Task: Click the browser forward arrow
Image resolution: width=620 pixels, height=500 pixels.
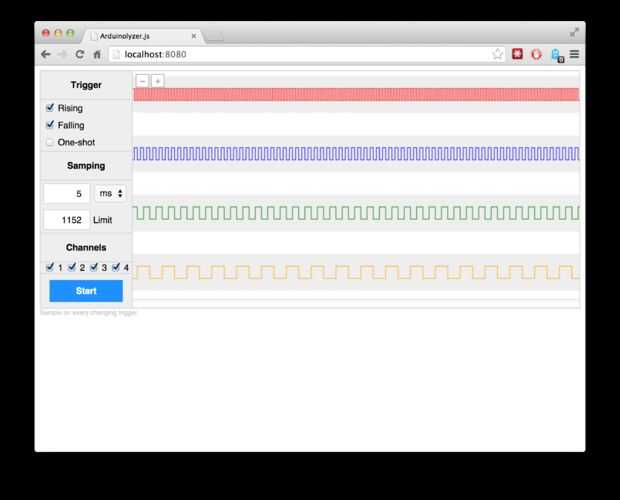Action: (x=62, y=54)
